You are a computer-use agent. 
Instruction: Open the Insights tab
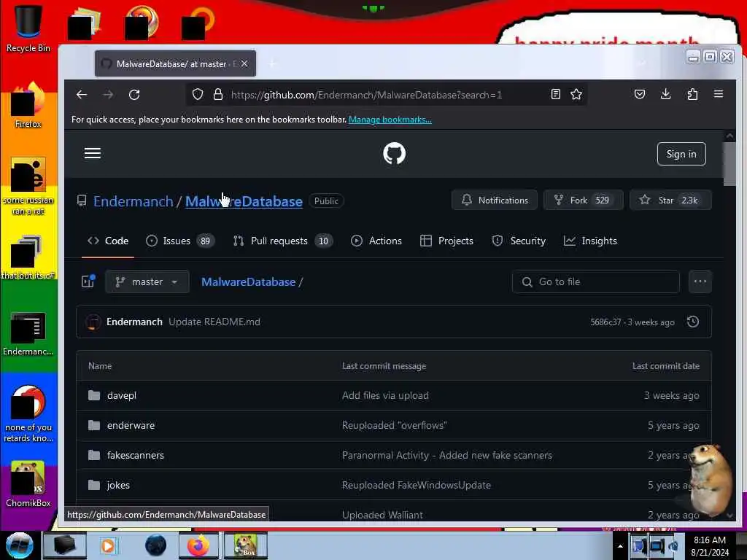pos(590,241)
